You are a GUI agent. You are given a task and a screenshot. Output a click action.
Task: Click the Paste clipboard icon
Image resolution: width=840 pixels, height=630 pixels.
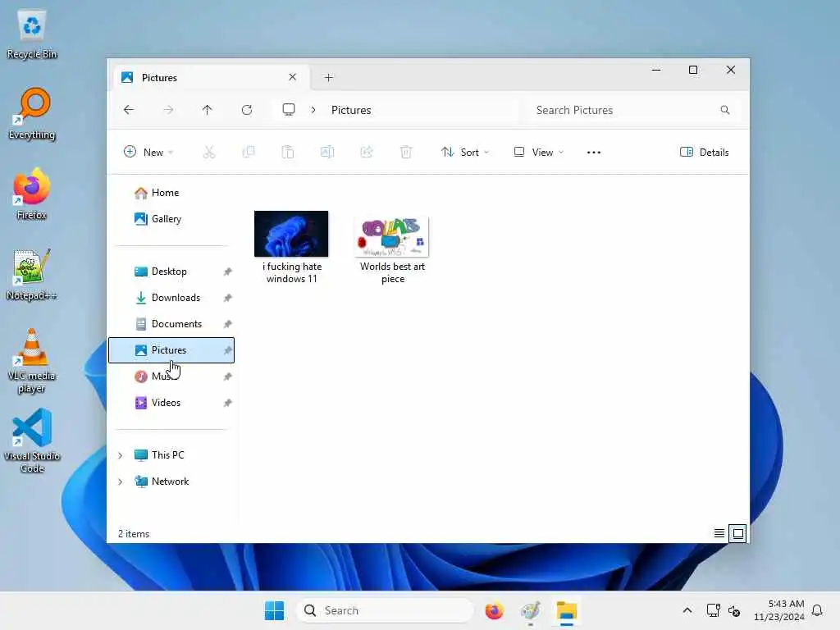tap(288, 152)
